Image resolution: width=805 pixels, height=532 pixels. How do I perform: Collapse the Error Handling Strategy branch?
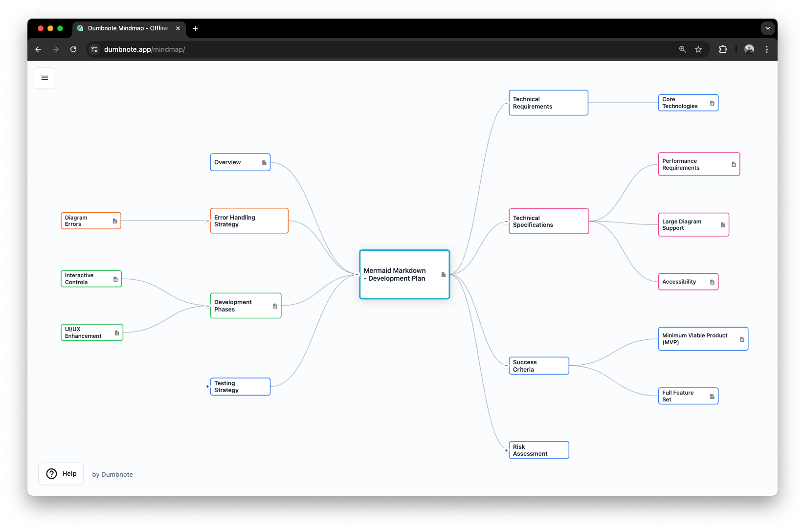(x=206, y=221)
